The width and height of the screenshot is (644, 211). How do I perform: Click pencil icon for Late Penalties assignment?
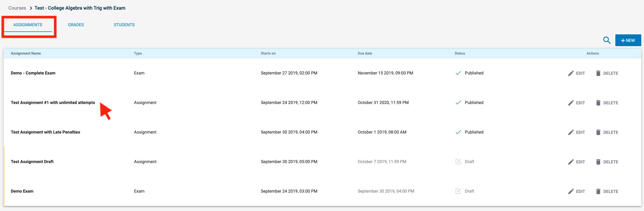[x=571, y=132]
